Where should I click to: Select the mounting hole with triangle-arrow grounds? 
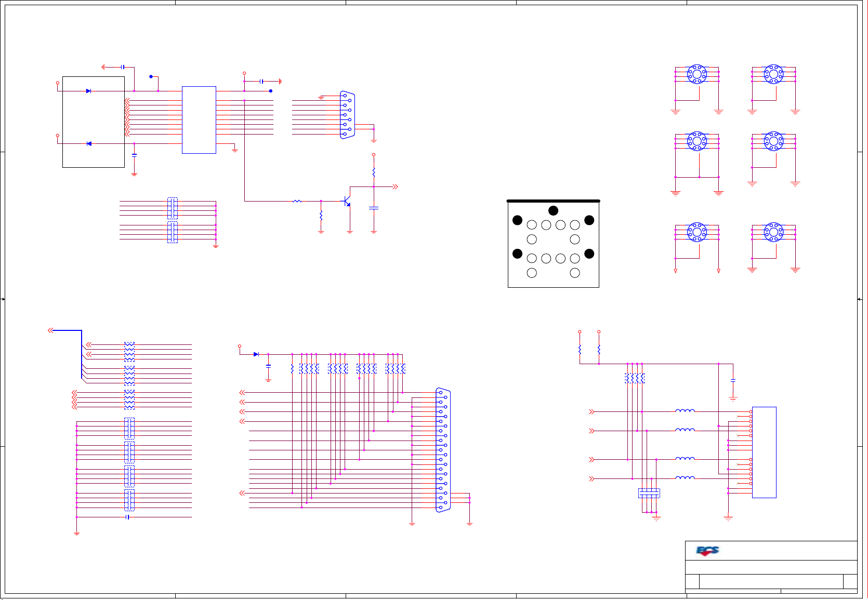click(x=697, y=232)
